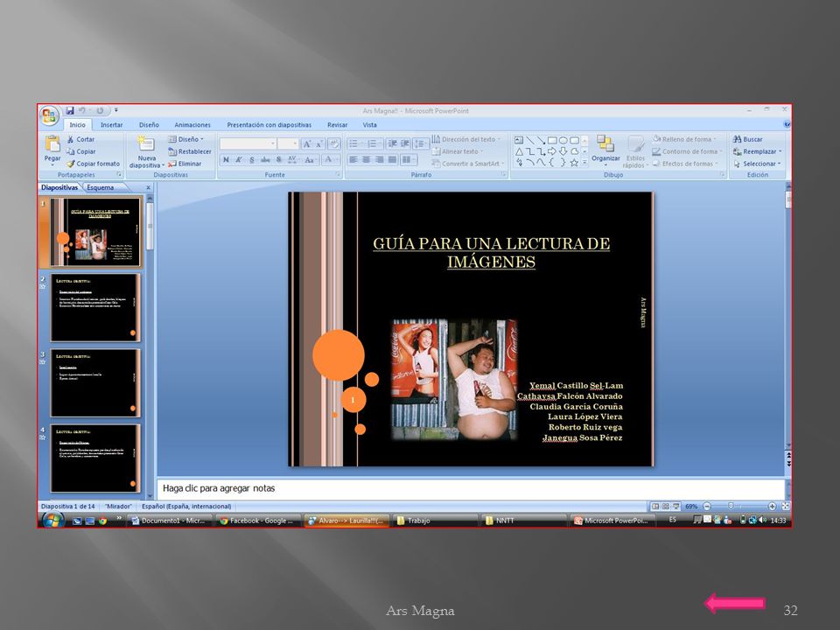Toggle center text alignment button
Image resolution: width=840 pixels, height=630 pixels.
(x=366, y=159)
